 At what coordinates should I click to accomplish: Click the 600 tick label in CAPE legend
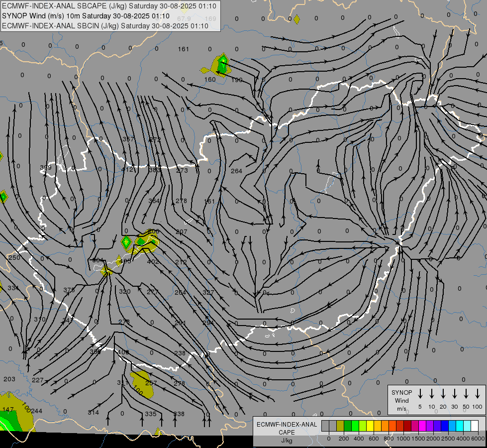tap(374, 439)
